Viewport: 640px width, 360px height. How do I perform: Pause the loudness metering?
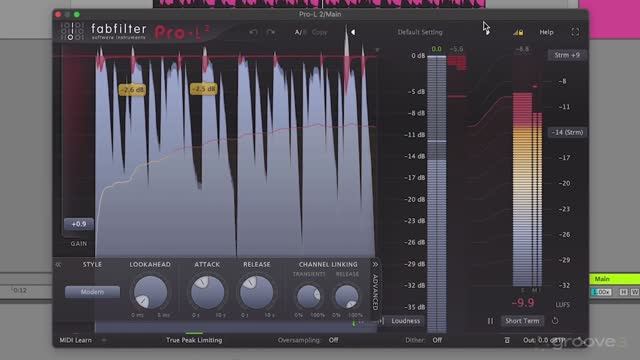tap(490, 321)
